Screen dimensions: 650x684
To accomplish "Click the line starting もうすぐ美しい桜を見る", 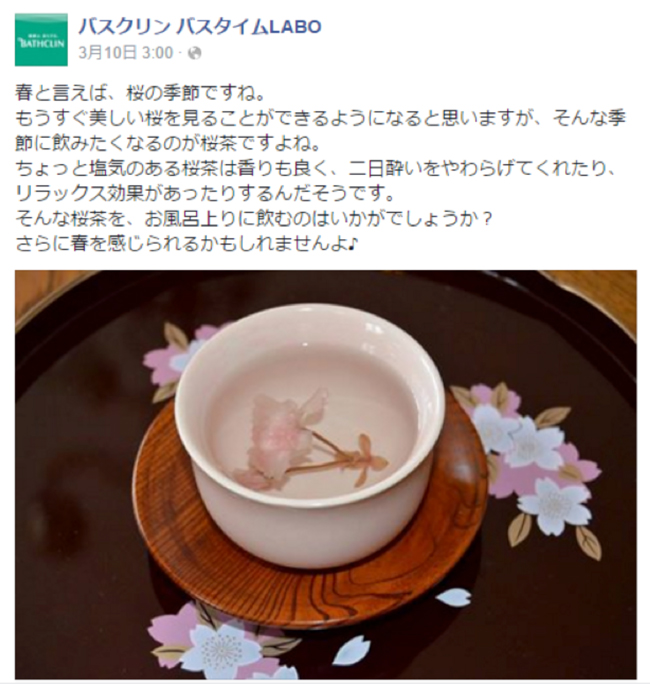I will point(321,118).
